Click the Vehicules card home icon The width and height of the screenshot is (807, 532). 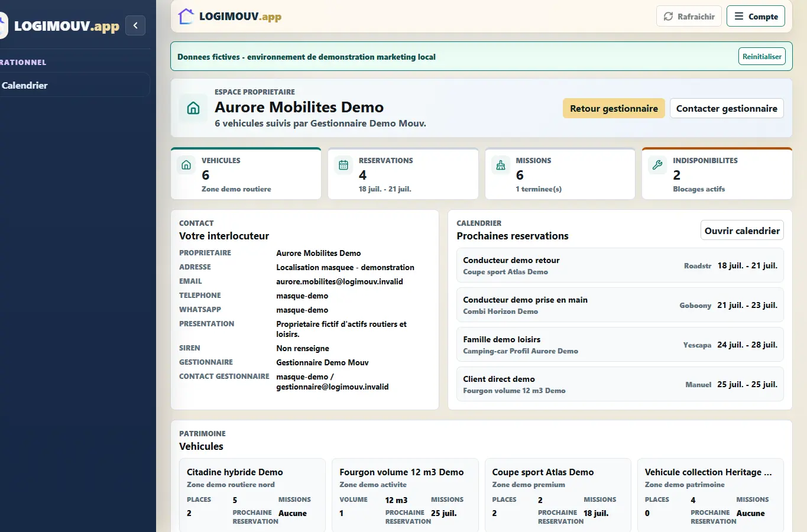(186, 165)
